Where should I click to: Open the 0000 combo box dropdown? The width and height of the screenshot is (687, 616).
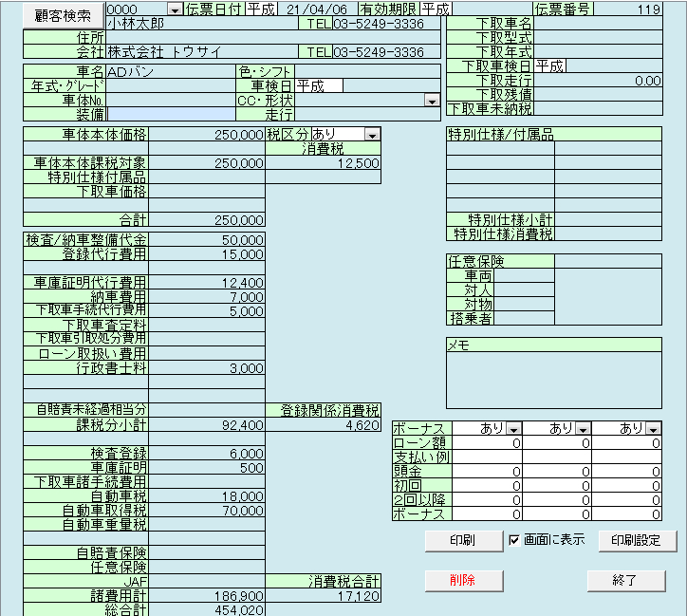coord(174,9)
